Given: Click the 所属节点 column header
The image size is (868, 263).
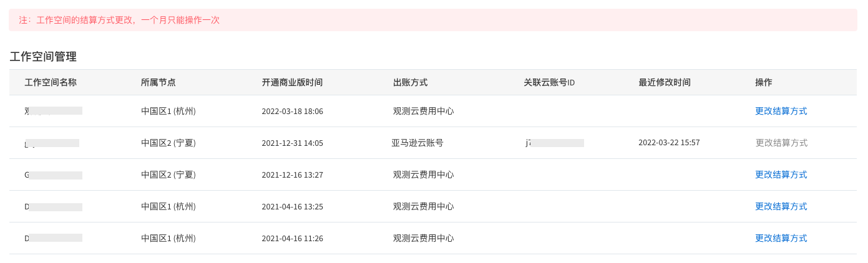Looking at the screenshot, I should 158,82.
